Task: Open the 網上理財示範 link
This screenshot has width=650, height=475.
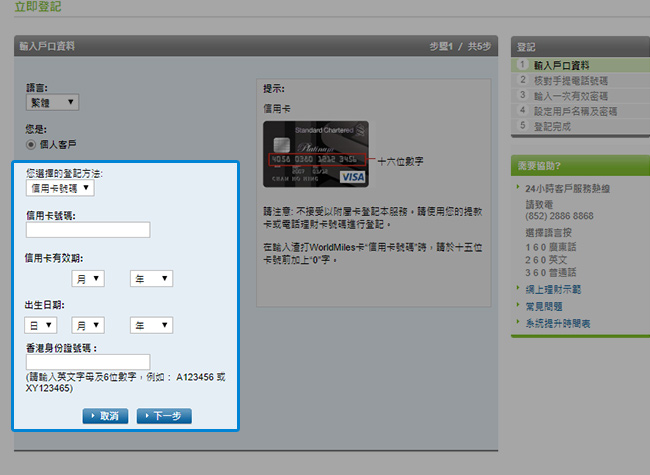Action: point(559,288)
